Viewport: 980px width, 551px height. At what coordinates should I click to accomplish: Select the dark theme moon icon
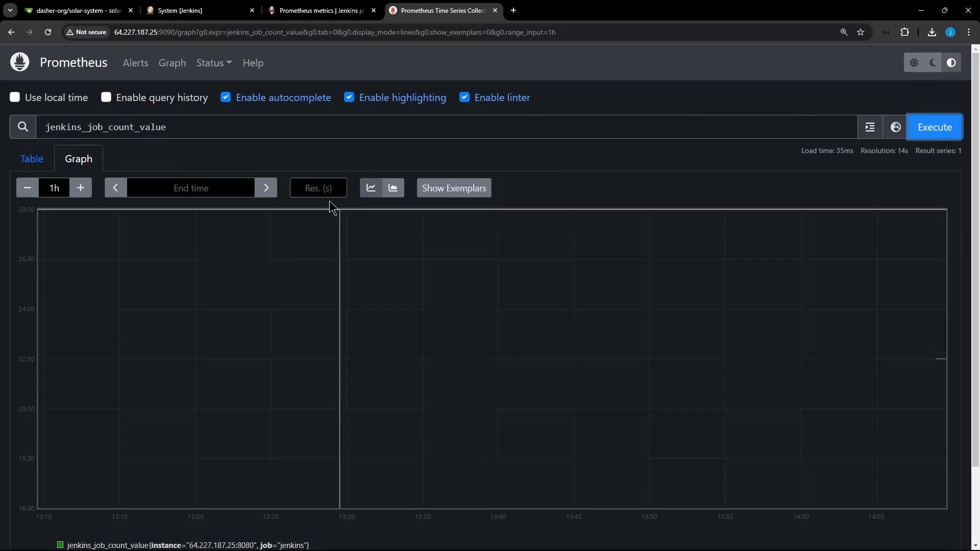tap(933, 63)
